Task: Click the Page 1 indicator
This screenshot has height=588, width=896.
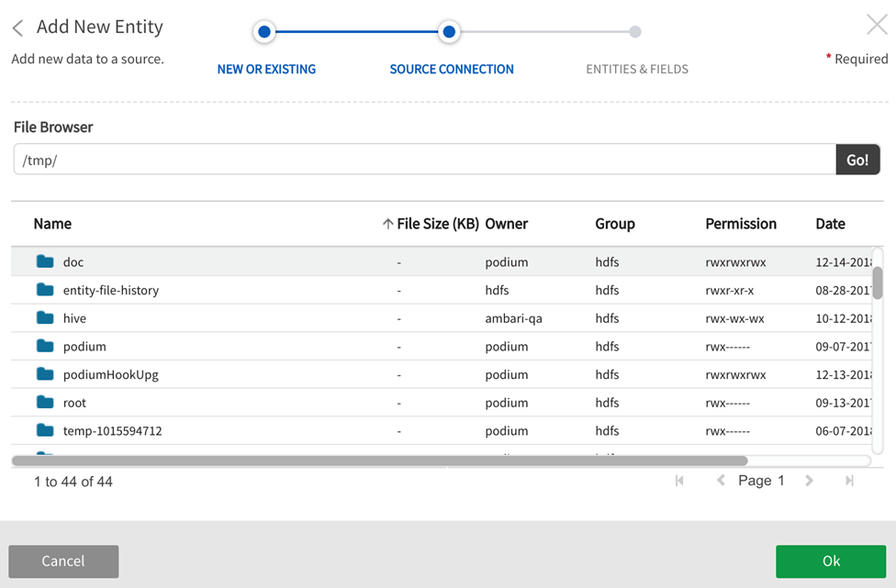Action: tap(761, 481)
